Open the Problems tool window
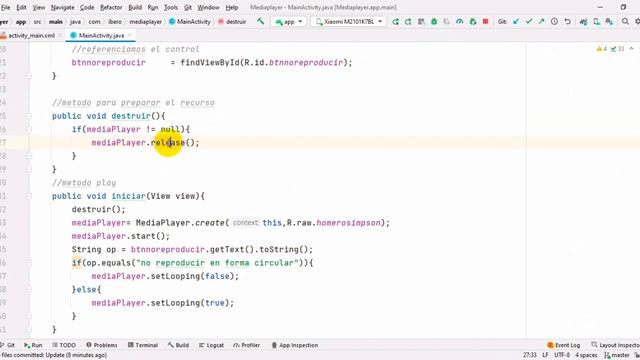The height and width of the screenshot is (360, 640). coord(102,345)
